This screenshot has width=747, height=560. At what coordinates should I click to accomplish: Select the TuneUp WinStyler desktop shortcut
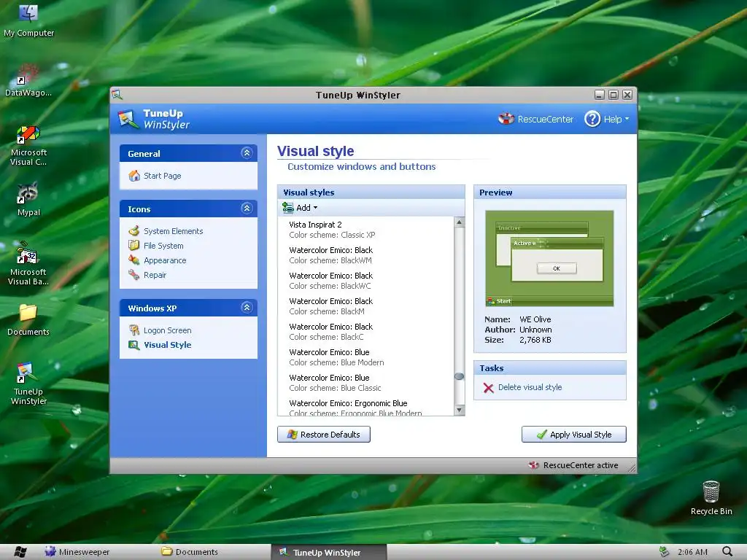click(x=28, y=384)
